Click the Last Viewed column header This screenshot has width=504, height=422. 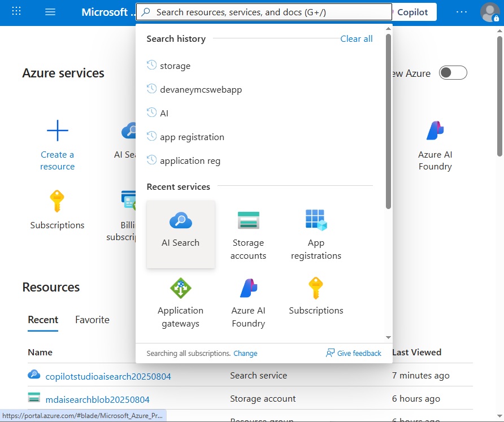[x=416, y=353]
